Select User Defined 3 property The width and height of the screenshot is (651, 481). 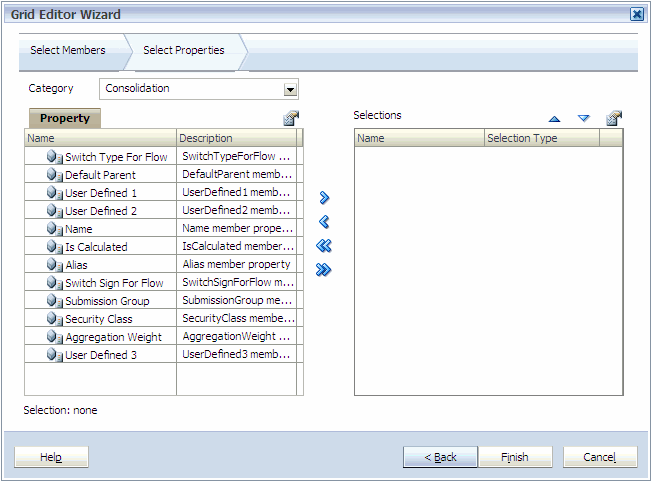coord(101,354)
